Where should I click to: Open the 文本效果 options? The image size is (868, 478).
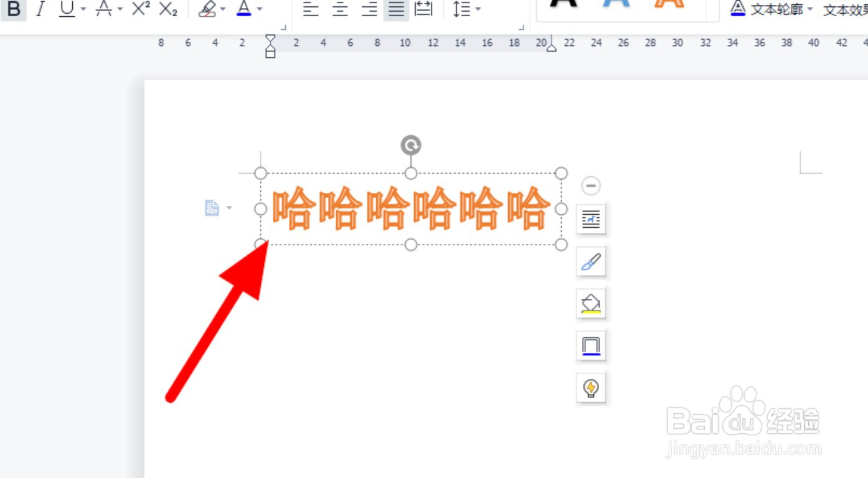pos(846,10)
